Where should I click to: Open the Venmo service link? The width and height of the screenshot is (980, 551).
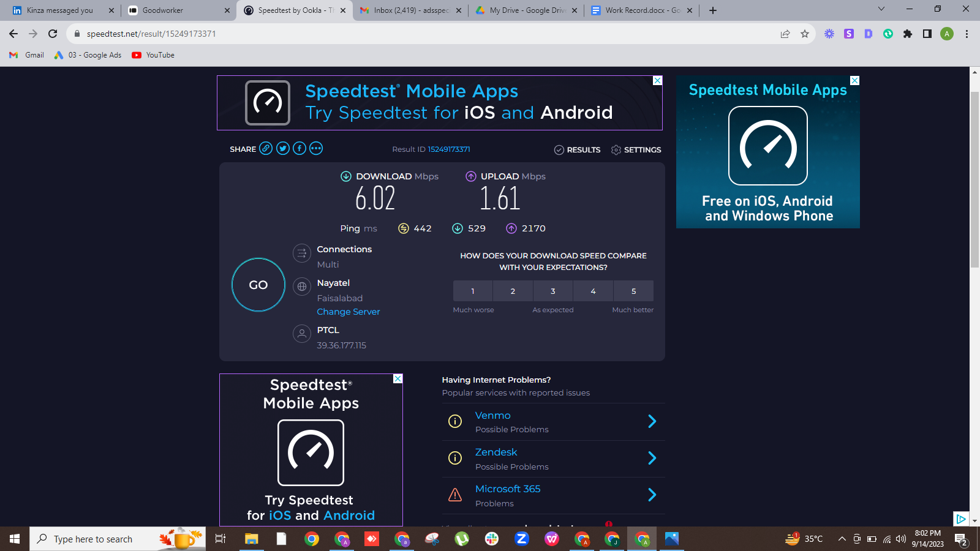493,415
